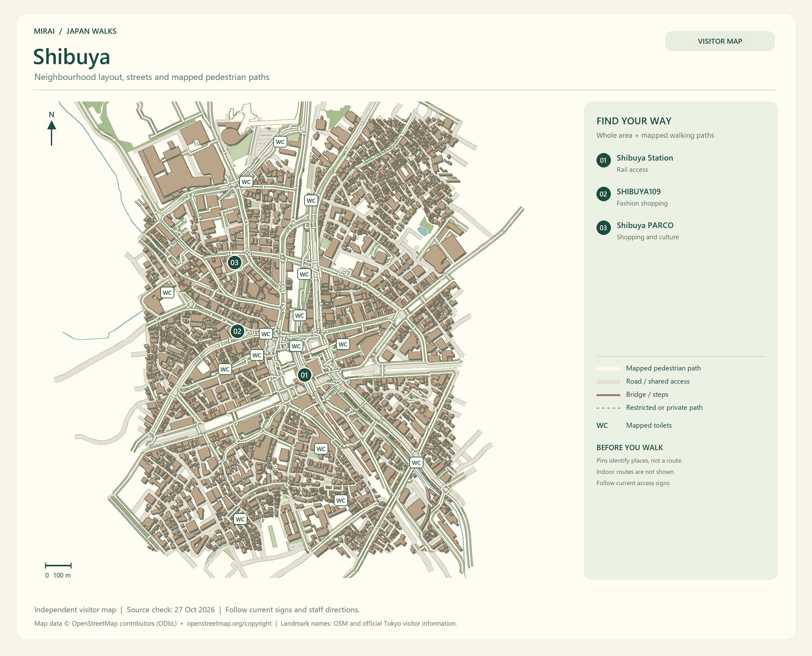Click 'Source check: 27 Oct 2026' text
812x656 pixels.
(171, 609)
